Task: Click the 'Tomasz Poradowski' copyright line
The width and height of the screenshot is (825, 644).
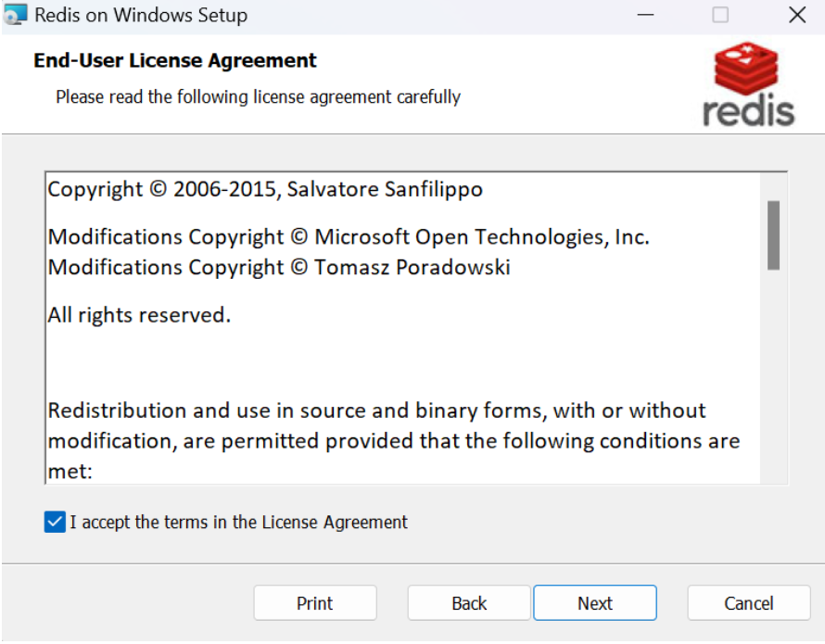Action: pyautogui.click(x=279, y=267)
